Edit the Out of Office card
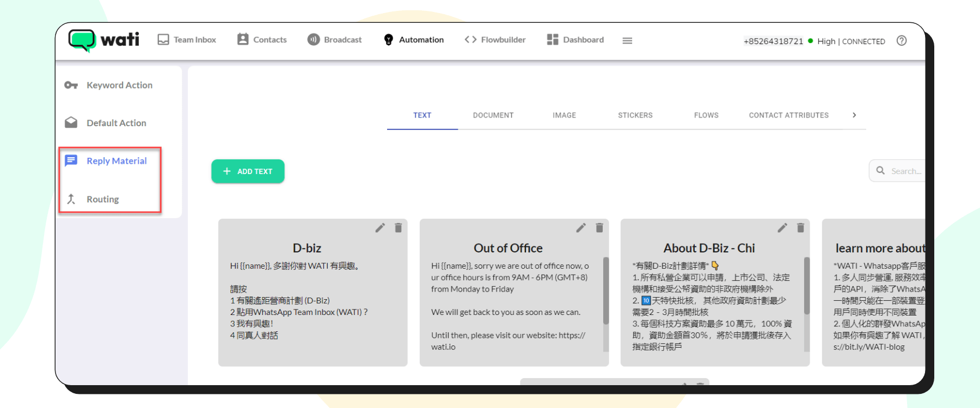Viewport: 980px width, 408px height. pyautogui.click(x=581, y=228)
